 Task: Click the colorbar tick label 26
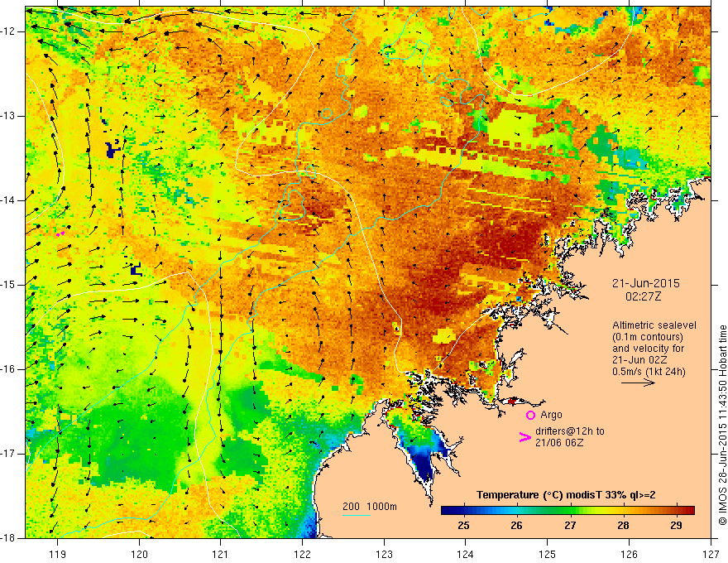516,526
